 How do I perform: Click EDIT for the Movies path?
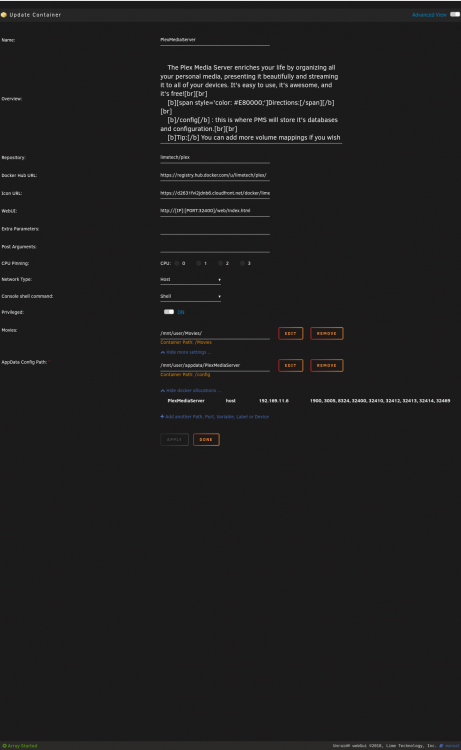pos(290,333)
